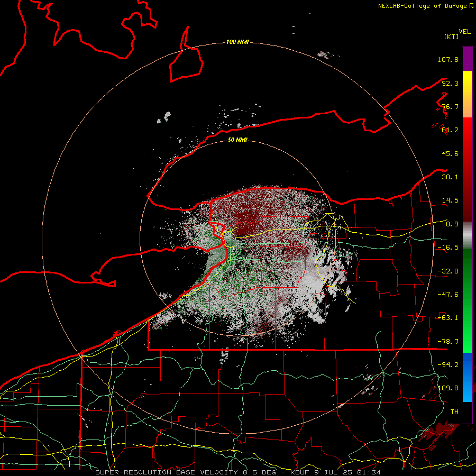Select the 61.2 velocity scale label

tap(450, 130)
